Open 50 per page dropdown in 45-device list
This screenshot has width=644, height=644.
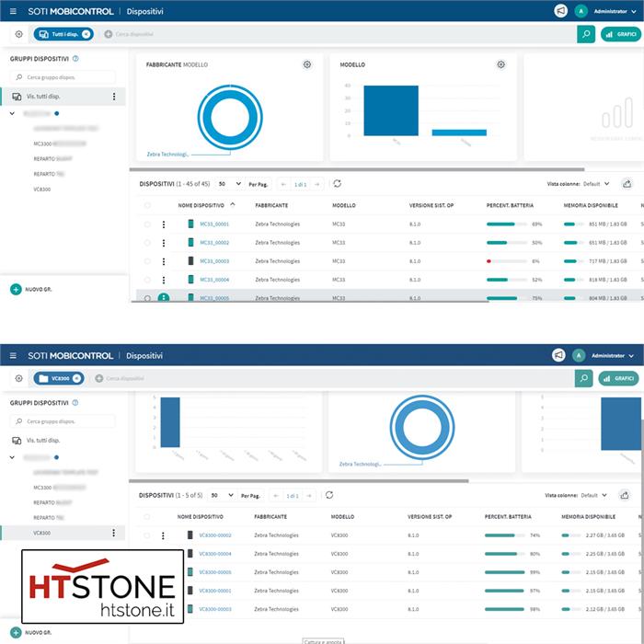point(230,184)
